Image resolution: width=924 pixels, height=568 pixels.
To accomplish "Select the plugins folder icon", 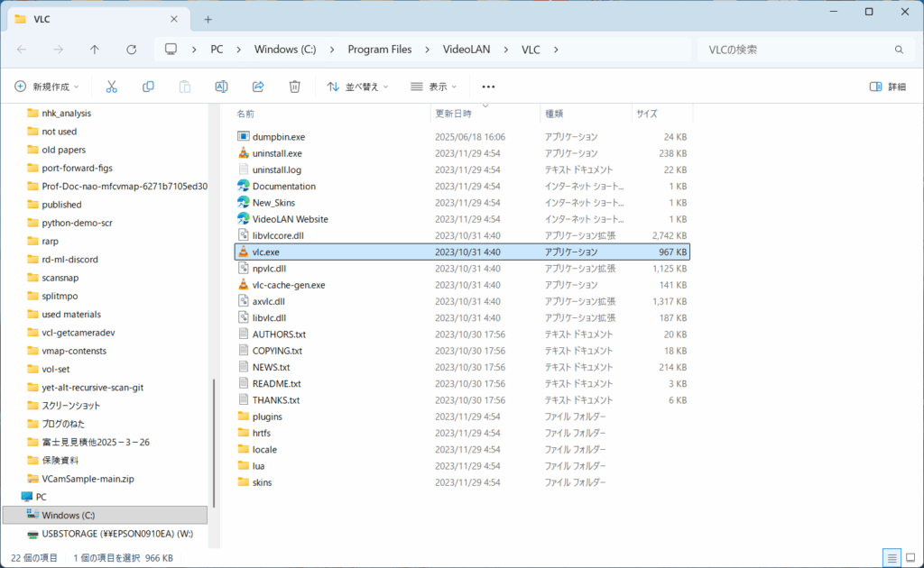I will coord(244,417).
